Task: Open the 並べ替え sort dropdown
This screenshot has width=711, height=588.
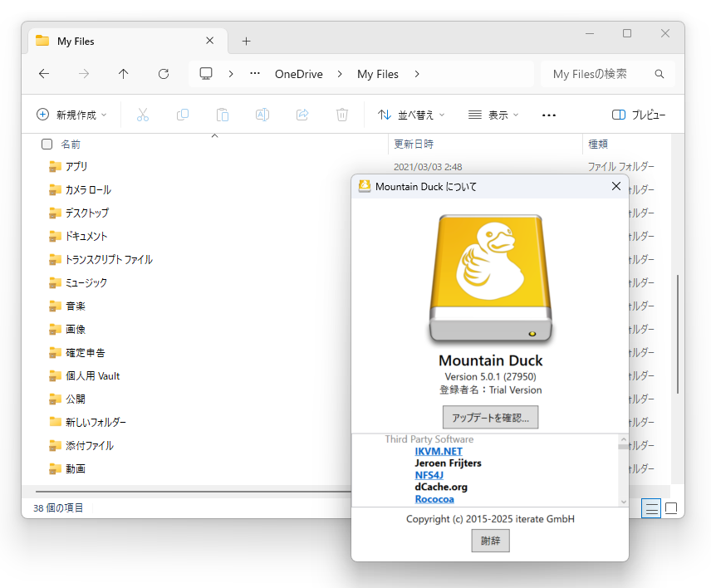Action: pyautogui.click(x=410, y=115)
